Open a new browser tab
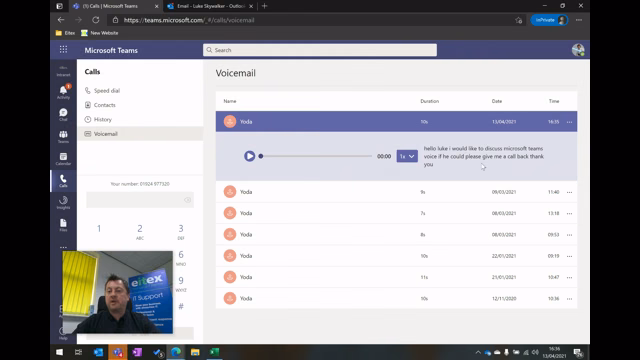The height and width of the screenshot is (360, 640). pyautogui.click(x=264, y=6)
